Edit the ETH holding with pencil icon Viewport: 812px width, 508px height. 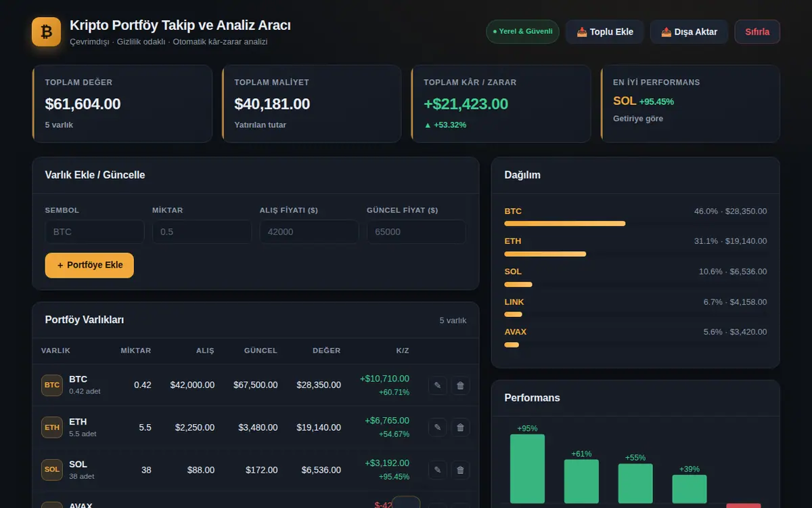click(x=437, y=427)
